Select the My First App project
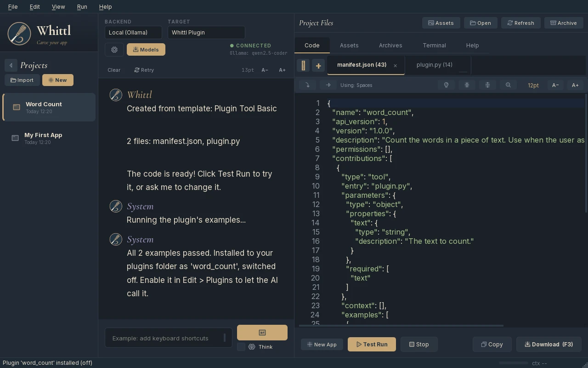This screenshot has height=368, width=588. point(49,138)
